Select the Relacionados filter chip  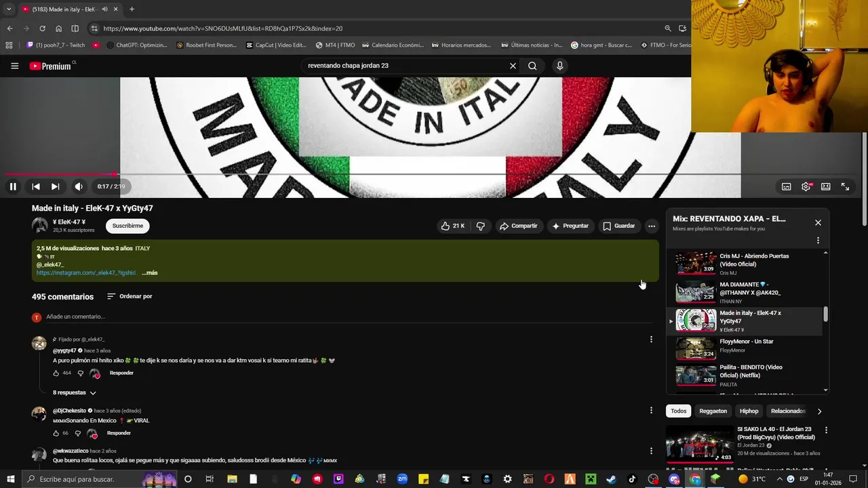pos(787,411)
